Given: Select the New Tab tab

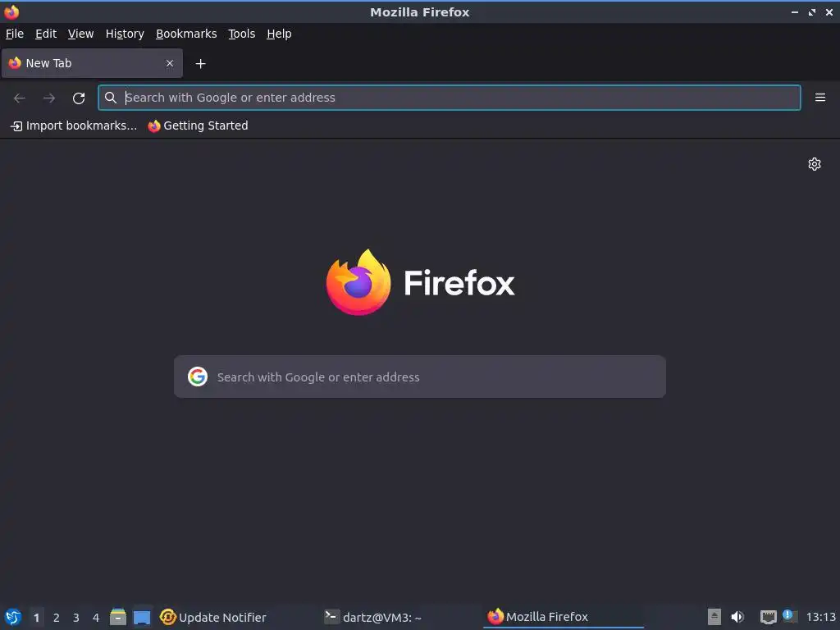Looking at the screenshot, I should tap(92, 63).
